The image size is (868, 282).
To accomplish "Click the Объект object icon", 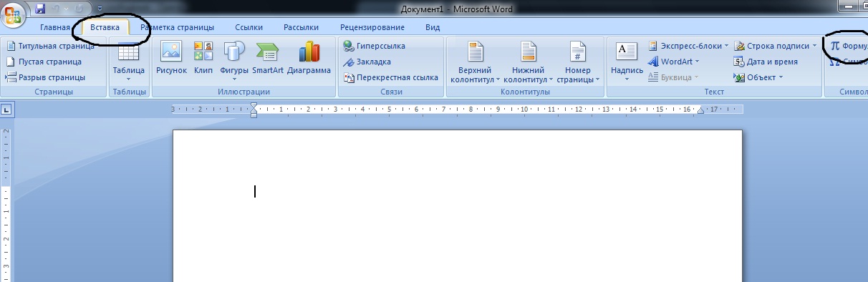I will [739, 77].
